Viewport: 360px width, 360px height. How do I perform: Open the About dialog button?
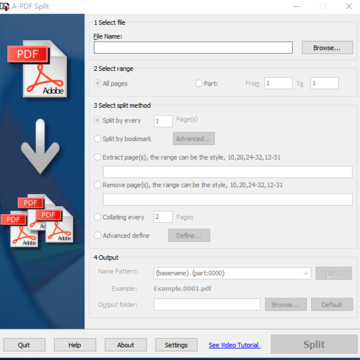coord(126,345)
